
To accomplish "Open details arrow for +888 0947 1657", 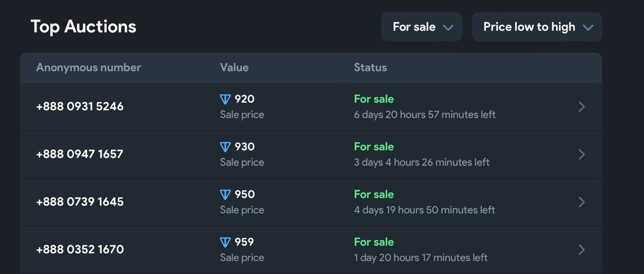I will click(x=582, y=154).
